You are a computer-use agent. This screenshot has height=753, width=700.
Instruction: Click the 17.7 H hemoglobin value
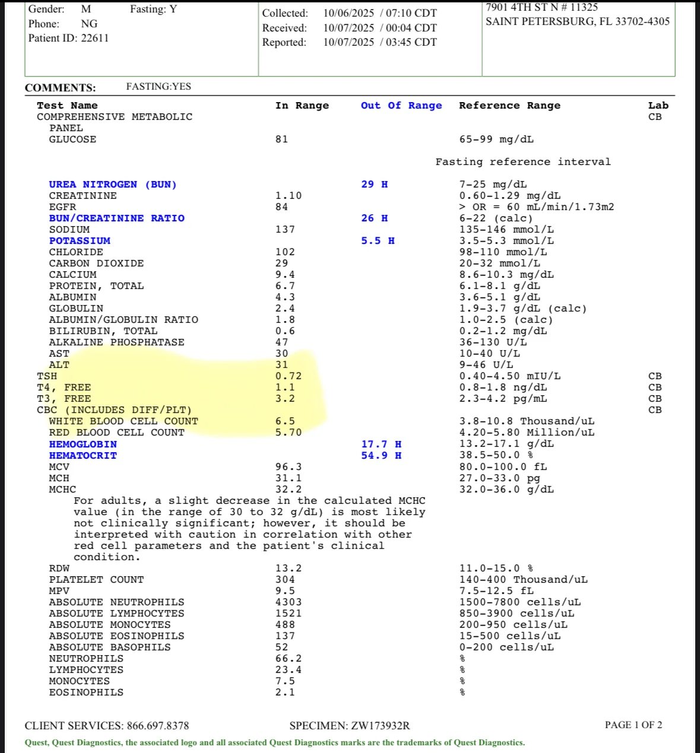(x=381, y=444)
